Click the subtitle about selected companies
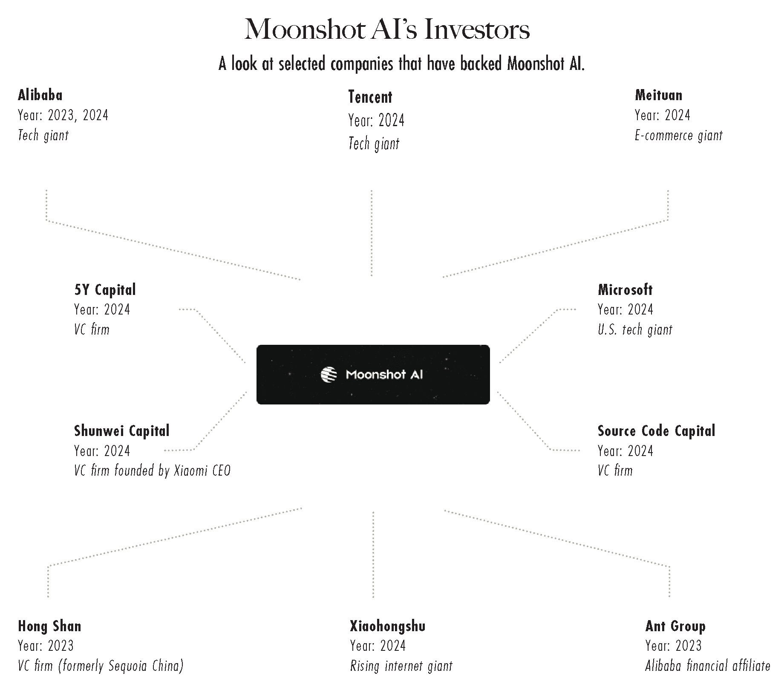This screenshot has height=693, width=784. [x=401, y=64]
